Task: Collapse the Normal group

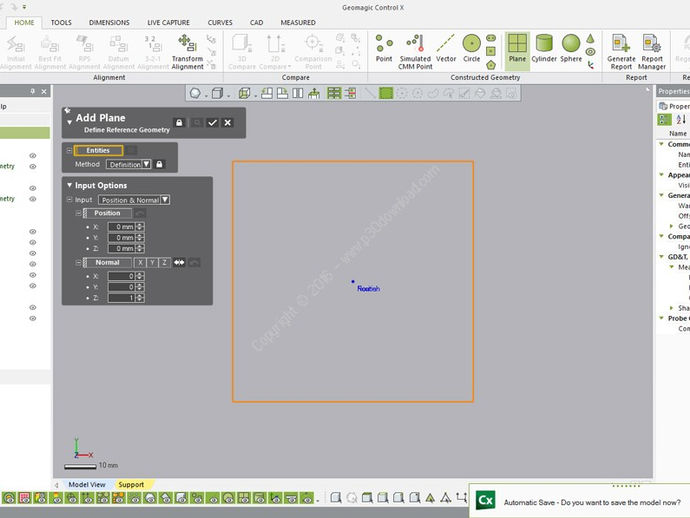Action: tap(78, 263)
